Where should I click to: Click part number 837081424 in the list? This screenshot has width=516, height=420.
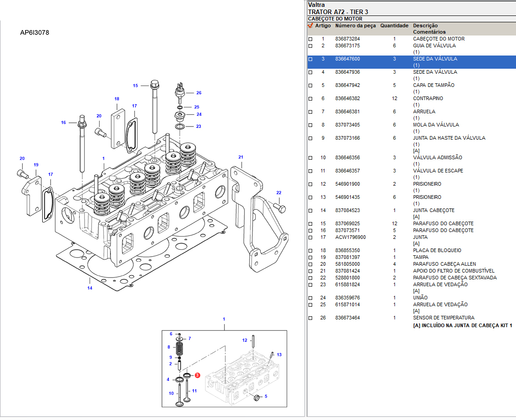pyautogui.click(x=347, y=271)
